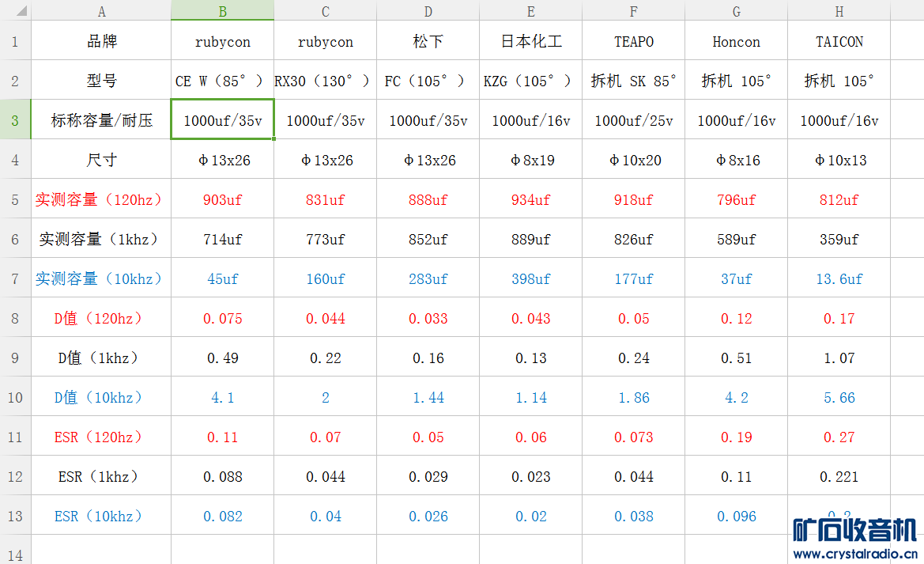Select the 0.17 cell
This screenshot has height=564, width=924.
coord(839,318)
